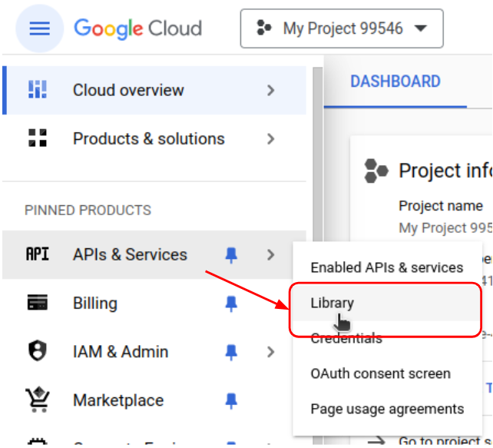Switch to the DASHBOARD tab
Screen dimensions: 493x448
[395, 81]
